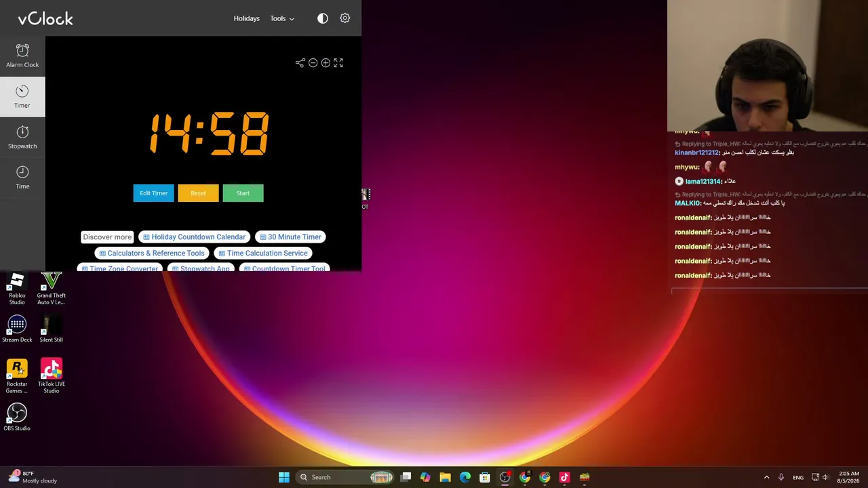868x488 pixels.
Task: Open the Time Calculation Service link
Action: coord(263,253)
